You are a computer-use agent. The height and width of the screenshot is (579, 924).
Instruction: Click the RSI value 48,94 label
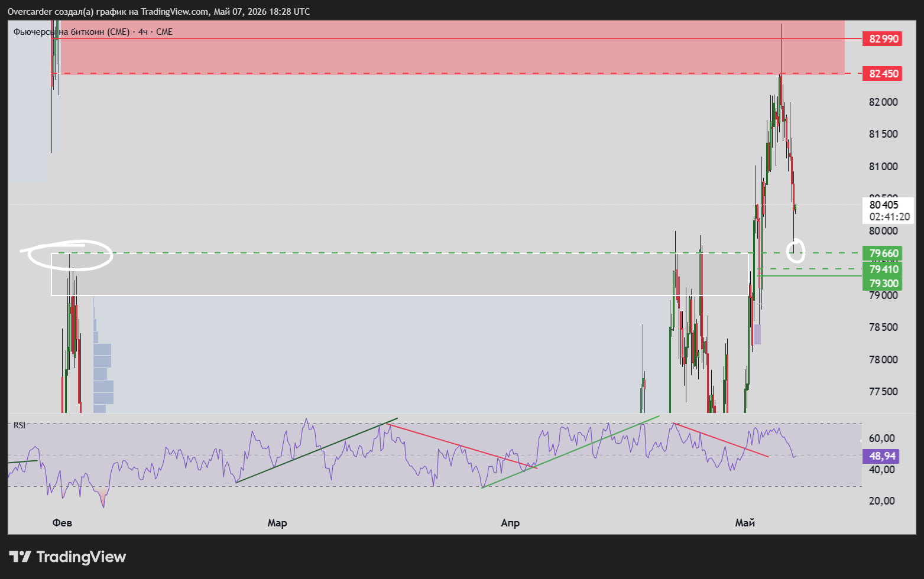(882, 456)
